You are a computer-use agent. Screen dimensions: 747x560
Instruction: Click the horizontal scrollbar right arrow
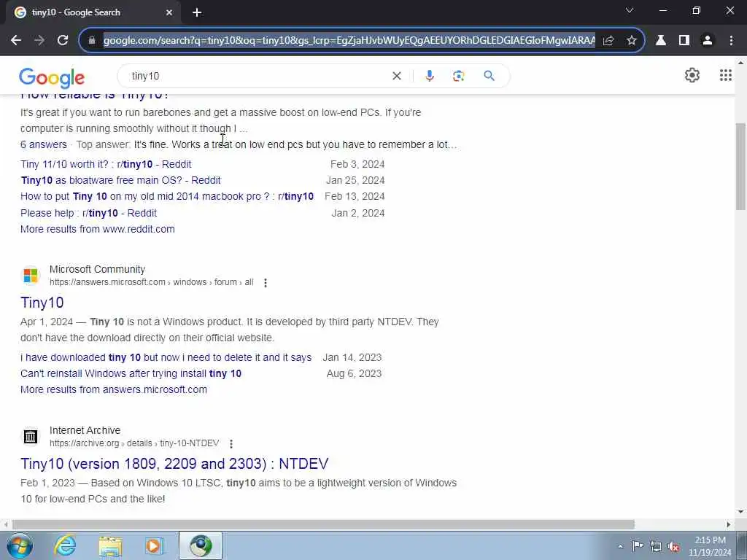[x=729, y=524]
